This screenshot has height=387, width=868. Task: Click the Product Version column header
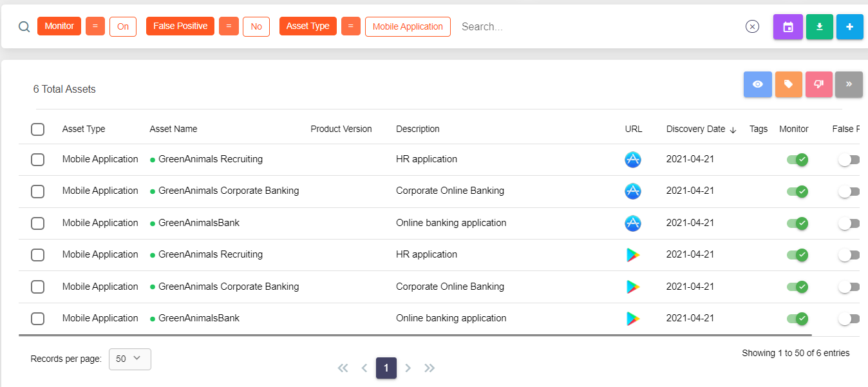(x=341, y=129)
